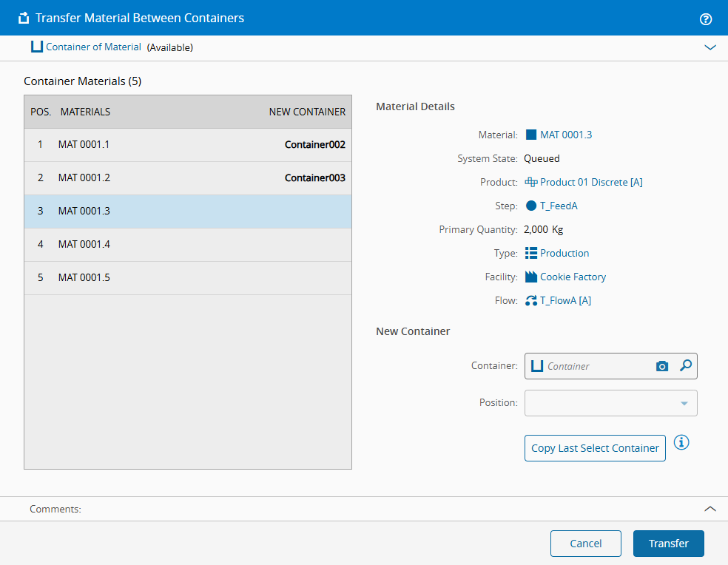Click the info icon beside Copy Last Select Container
The width and height of the screenshot is (728, 565).
coord(681,442)
